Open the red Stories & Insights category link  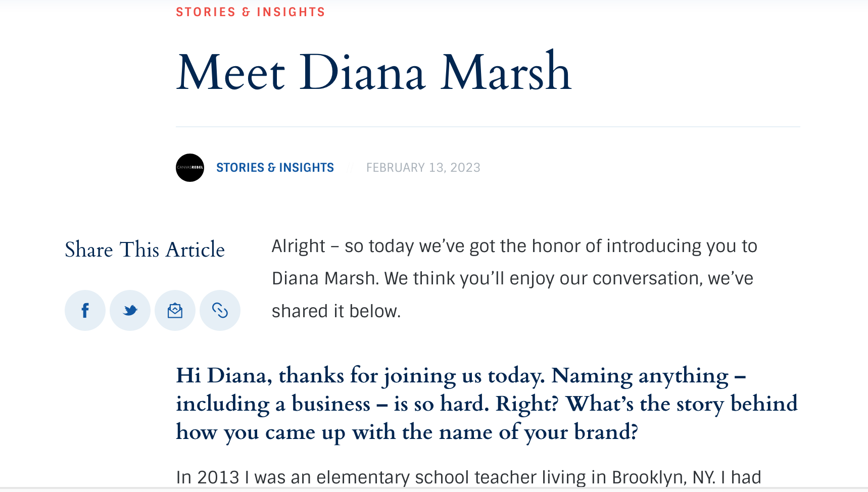250,12
